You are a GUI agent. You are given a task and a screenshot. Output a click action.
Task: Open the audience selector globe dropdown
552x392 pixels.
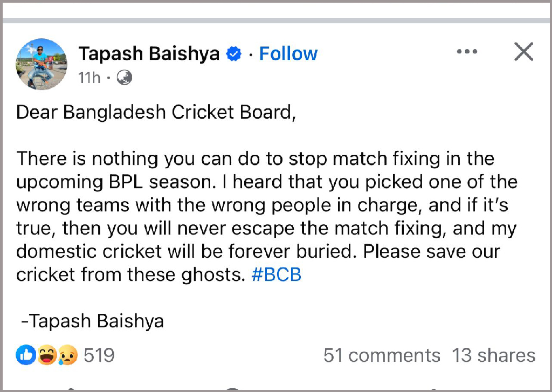tap(123, 78)
